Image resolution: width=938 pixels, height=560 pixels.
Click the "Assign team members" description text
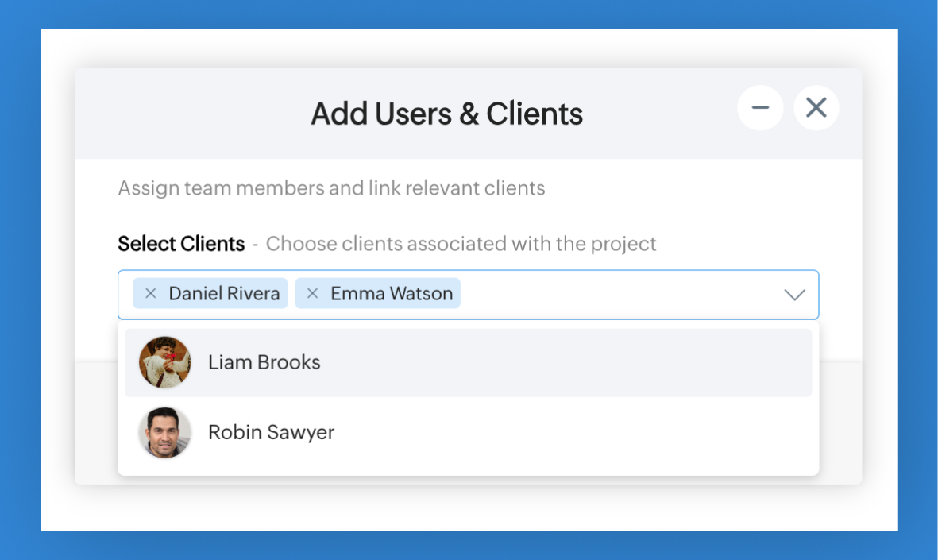pyautogui.click(x=331, y=188)
